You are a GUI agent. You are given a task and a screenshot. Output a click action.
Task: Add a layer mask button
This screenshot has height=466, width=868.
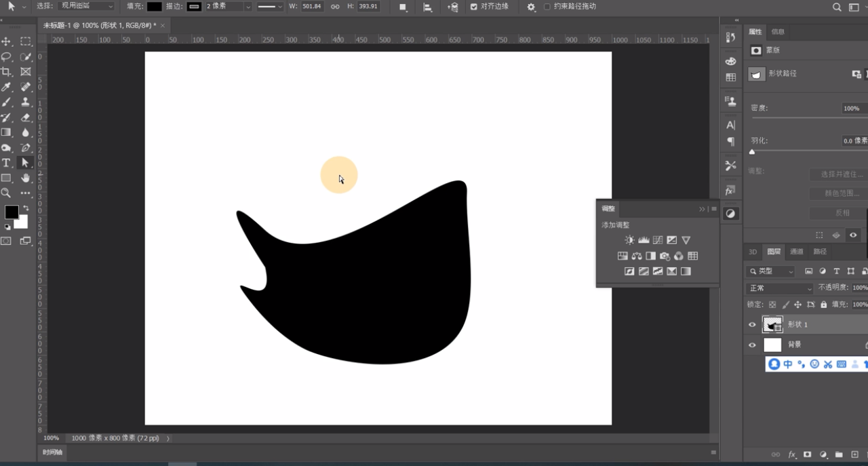807,454
